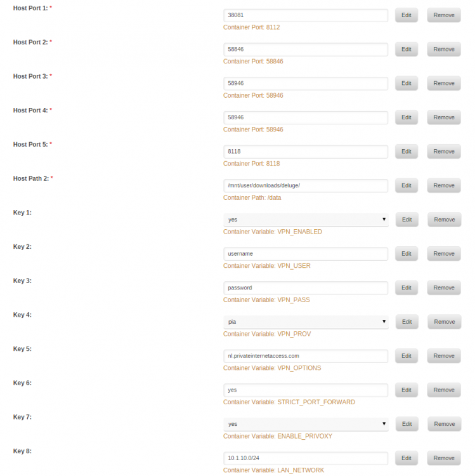This screenshot has height=476, width=475.
Task: Edit the VPN_PASS variable Key 3
Action: [407, 288]
